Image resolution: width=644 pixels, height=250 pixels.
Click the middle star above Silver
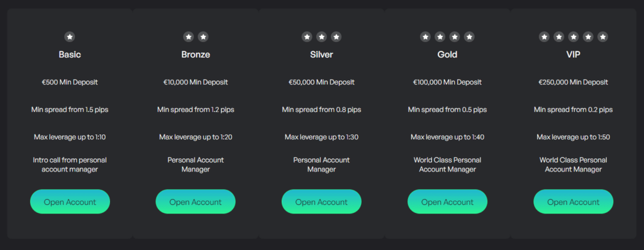(x=321, y=37)
